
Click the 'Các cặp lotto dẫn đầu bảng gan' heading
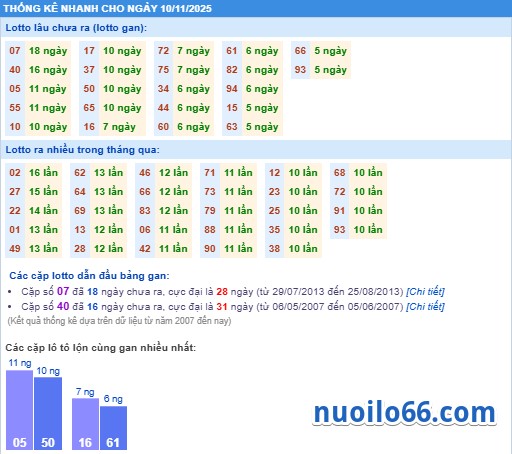point(89,276)
